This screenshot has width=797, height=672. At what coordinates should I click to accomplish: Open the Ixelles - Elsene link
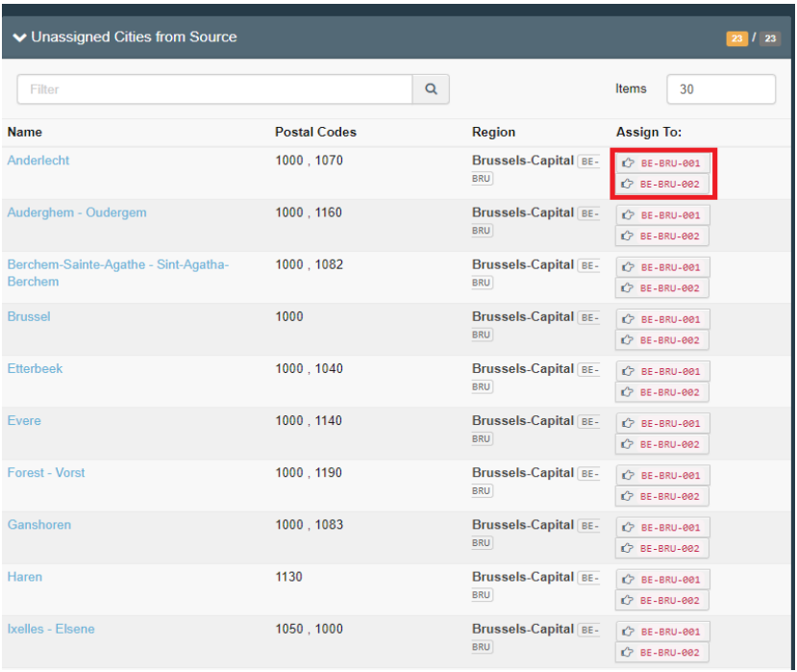(51, 629)
